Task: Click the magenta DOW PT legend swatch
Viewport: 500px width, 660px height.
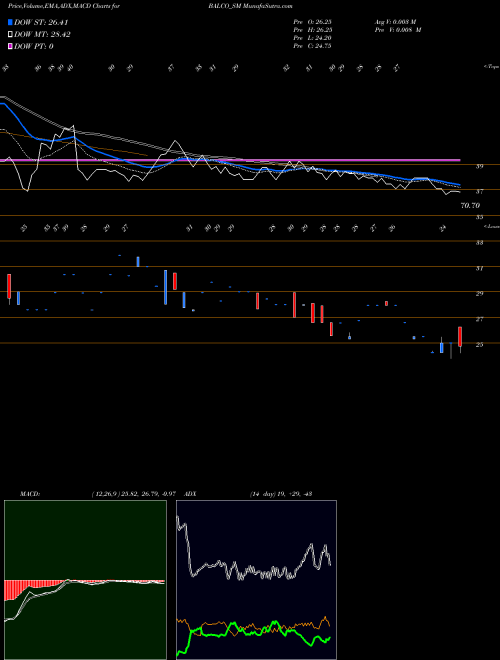Action: coord(10,46)
